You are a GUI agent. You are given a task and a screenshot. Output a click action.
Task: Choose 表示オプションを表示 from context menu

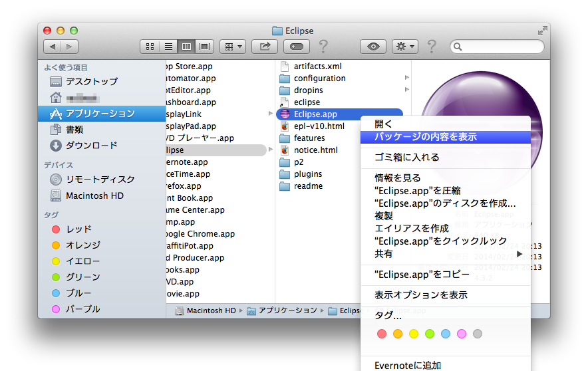point(446,295)
